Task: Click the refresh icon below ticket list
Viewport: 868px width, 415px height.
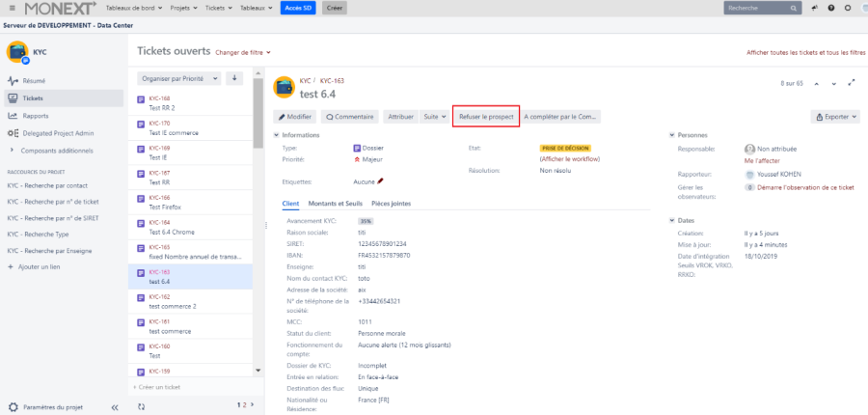Action: tap(142, 406)
